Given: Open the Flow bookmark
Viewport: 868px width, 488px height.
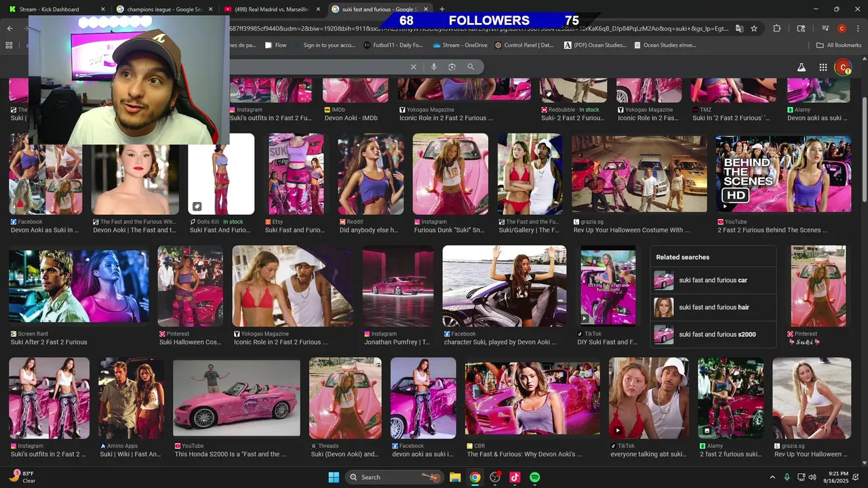Looking at the screenshot, I should tap(276, 45).
